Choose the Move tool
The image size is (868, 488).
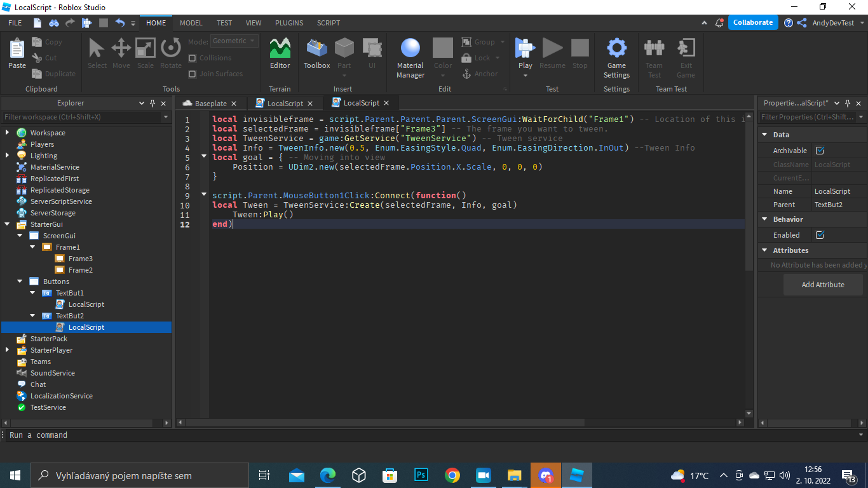(121, 54)
